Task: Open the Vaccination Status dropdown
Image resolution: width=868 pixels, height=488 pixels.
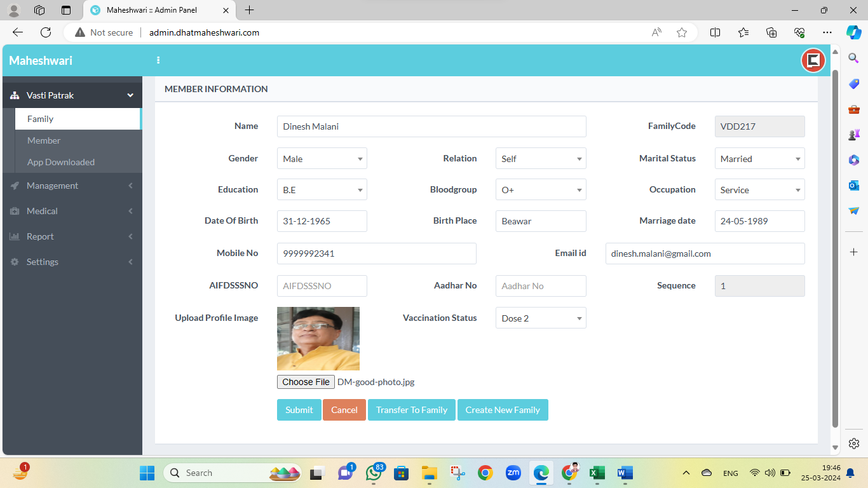Action: [x=541, y=318]
